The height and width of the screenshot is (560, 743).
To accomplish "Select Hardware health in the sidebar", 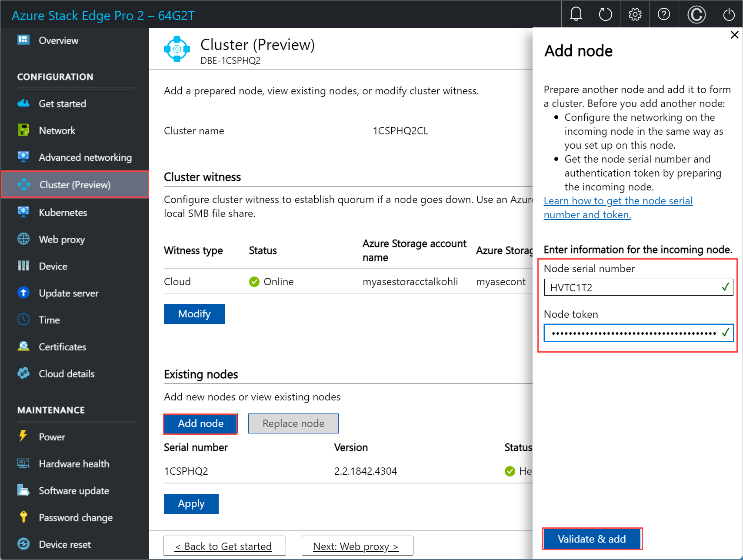I will click(73, 463).
